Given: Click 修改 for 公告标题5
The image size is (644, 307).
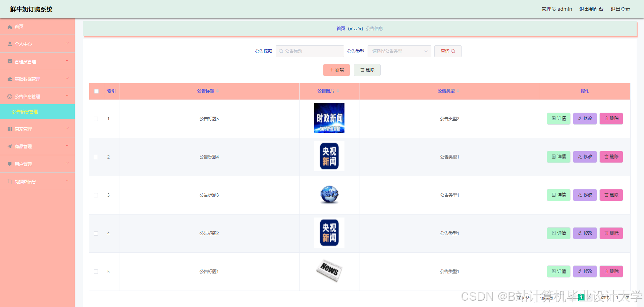Looking at the screenshot, I should click(585, 119).
